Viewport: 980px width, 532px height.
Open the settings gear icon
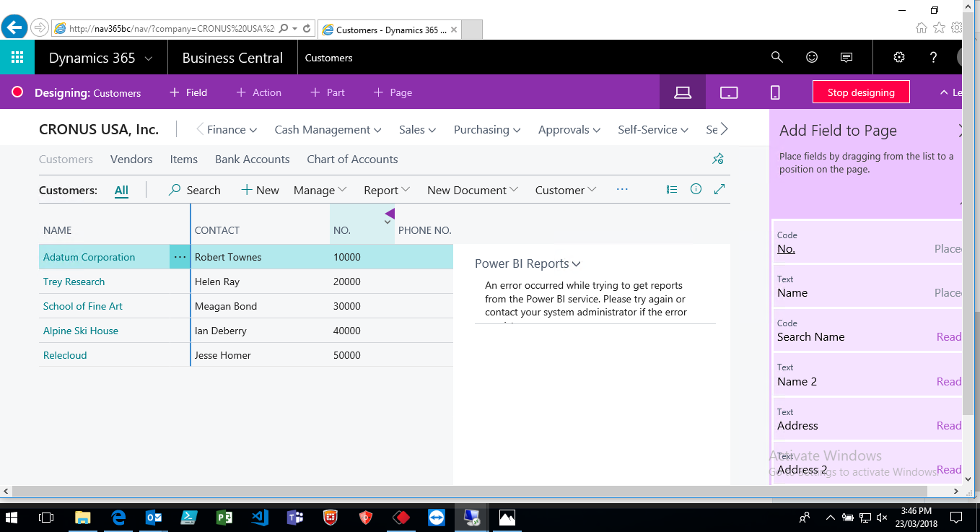[x=898, y=58]
